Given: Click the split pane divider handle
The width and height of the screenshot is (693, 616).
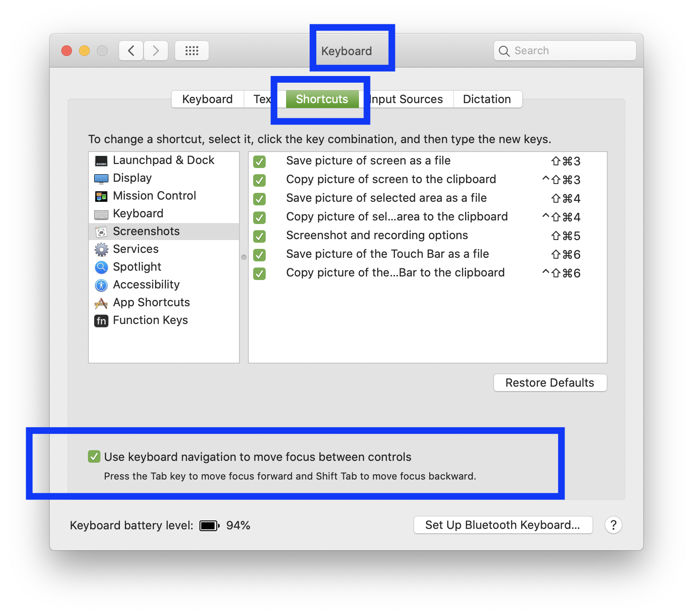Looking at the screenshot, I should pos(244,257).
